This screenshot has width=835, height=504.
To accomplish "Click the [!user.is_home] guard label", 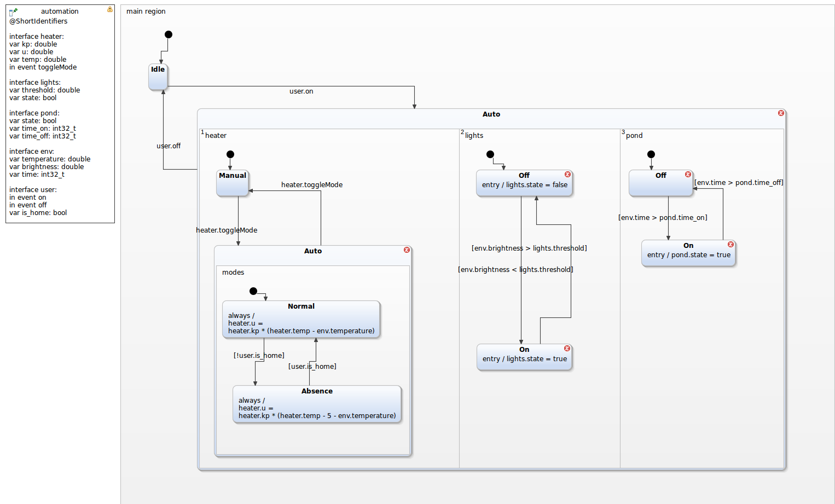I will point(259,356).
